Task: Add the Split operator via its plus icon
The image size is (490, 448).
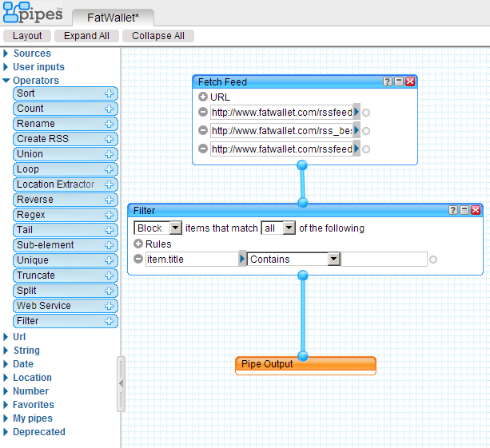Action: [109, 291]
